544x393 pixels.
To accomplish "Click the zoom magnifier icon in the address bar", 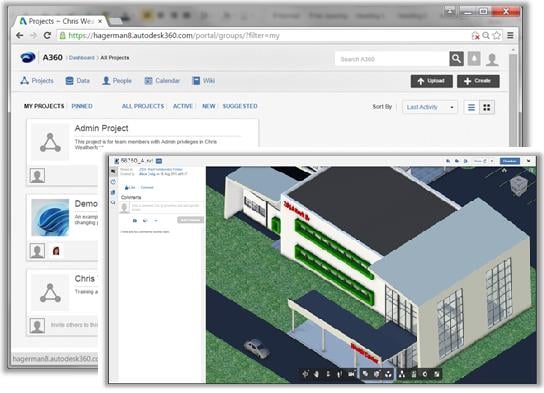I will tap(486, 35).
